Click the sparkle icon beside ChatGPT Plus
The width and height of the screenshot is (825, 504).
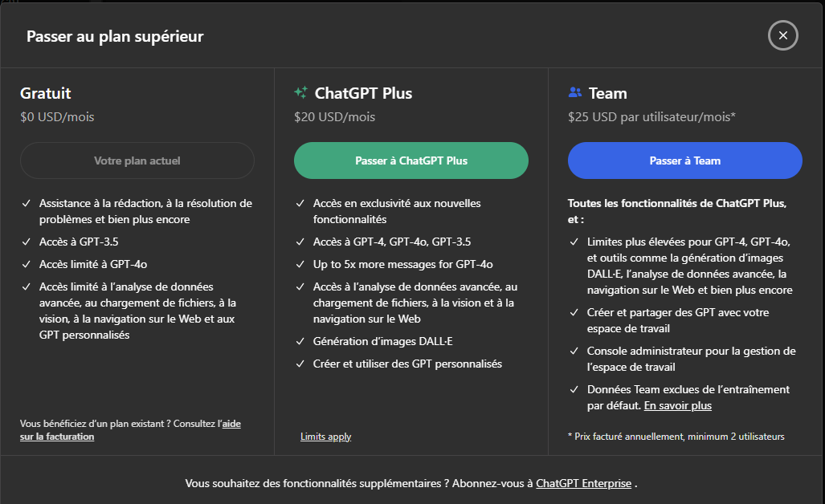(301, 93)
